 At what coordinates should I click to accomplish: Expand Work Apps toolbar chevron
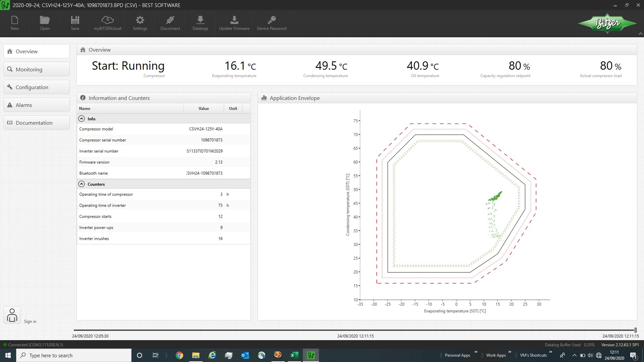(x=510, y=352)
